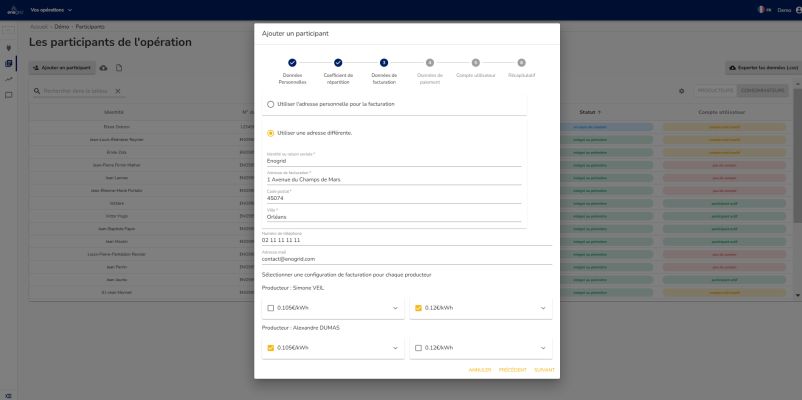
Task: Click the cloud upload icon beside Ajouter un participant
Action: click(104, 67)
